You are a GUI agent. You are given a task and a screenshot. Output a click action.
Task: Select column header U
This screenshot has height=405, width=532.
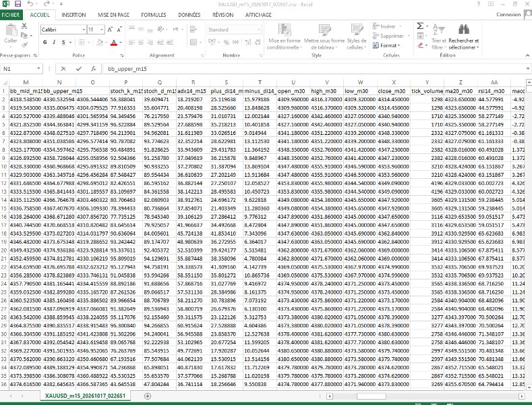tap(293, 82)
